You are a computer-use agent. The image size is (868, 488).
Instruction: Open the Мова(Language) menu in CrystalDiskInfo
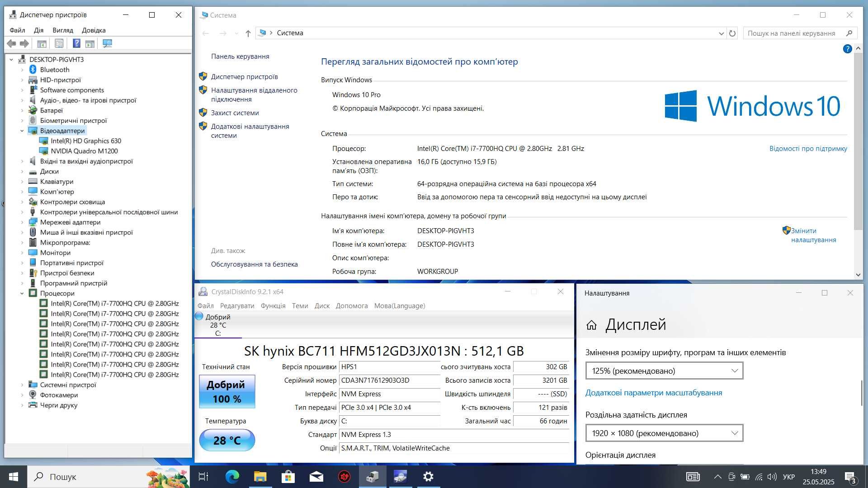point(400,306)
